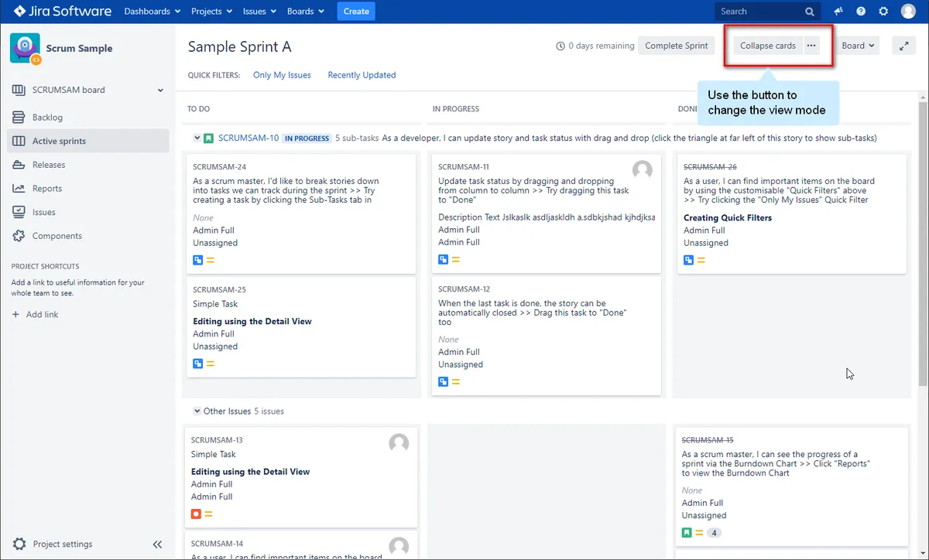Click the Sample Sprint A title
This screenshot has width=929, height=560.
coord(240,46)
